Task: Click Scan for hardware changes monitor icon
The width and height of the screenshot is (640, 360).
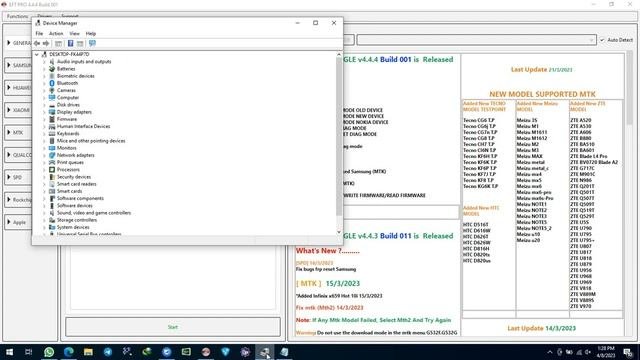Action: pos(92,43)
